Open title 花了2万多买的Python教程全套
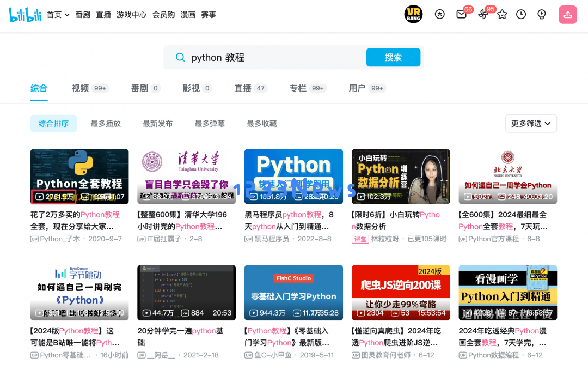The height and width of the screenshot is (376, 588). (x=75, y=221)
